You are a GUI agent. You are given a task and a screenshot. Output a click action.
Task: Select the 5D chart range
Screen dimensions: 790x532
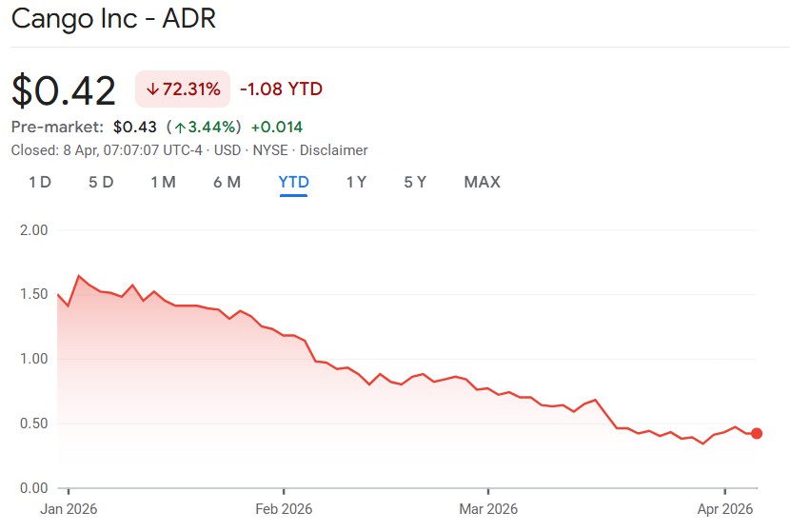pyautogui.click(x=101, y=182)
